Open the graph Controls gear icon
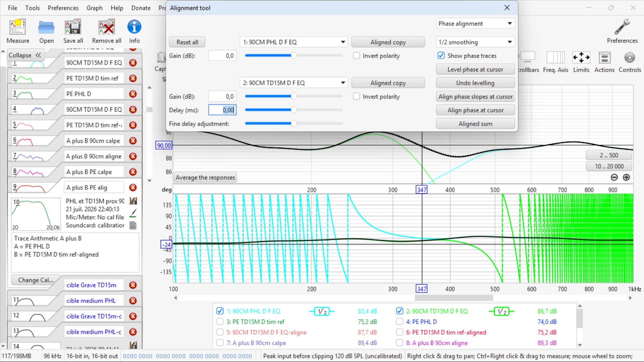The height and width of the screenshot is (362, 644). (x=630, y=58)
